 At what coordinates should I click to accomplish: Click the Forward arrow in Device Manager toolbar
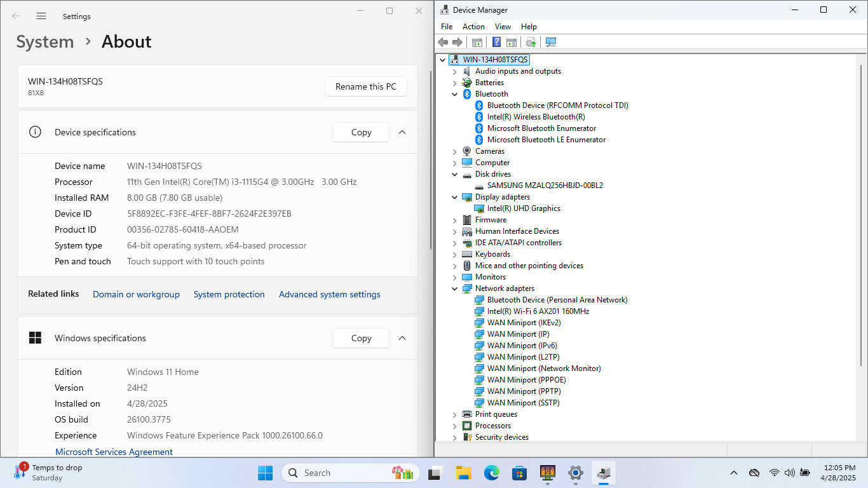click(457, 42)
